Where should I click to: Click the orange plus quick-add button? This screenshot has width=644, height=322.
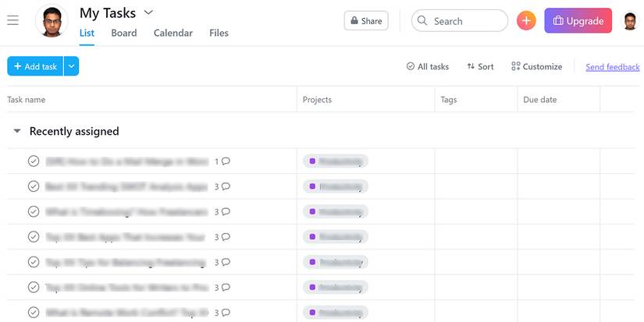click(526, 20)
